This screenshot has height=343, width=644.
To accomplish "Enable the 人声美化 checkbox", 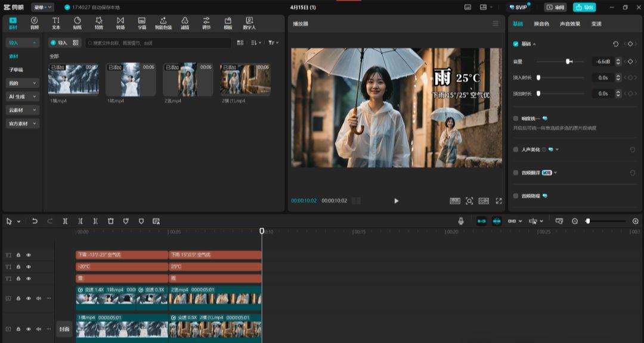I will point(516,149).
